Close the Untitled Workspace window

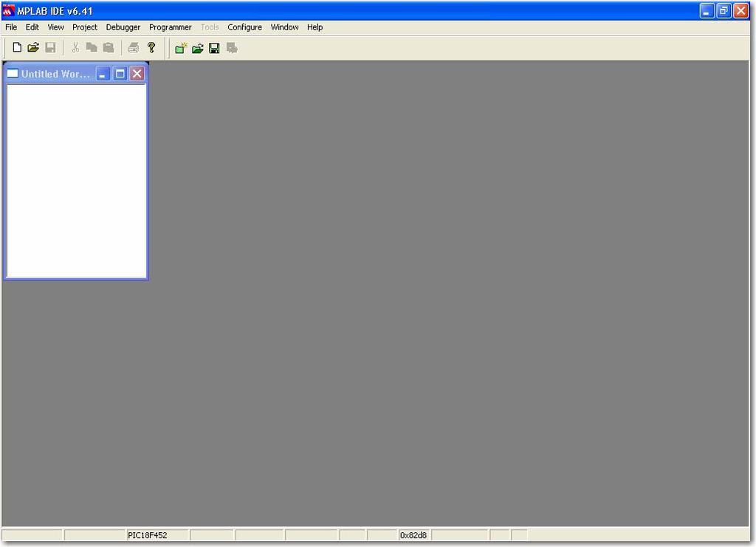(x=137, y=74)
